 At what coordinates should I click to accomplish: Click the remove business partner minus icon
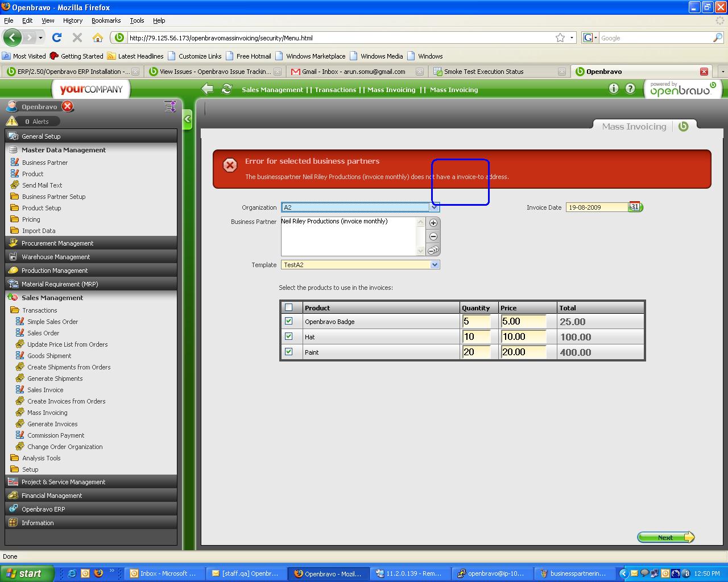433,236
